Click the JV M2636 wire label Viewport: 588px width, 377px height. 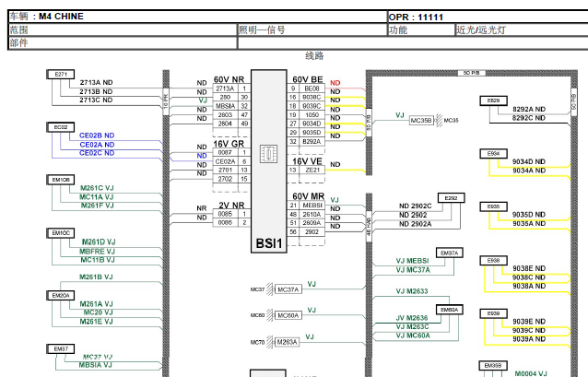(412, 318)
